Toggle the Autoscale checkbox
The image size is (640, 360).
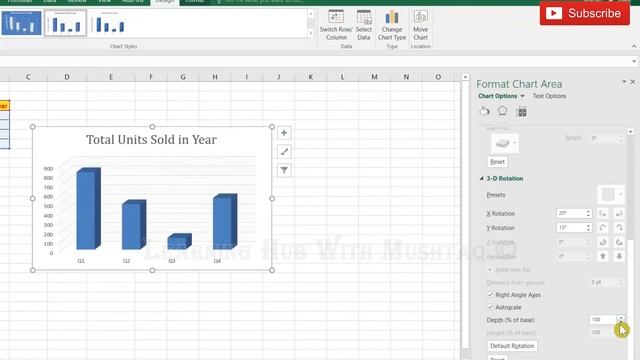coord(490,307)
